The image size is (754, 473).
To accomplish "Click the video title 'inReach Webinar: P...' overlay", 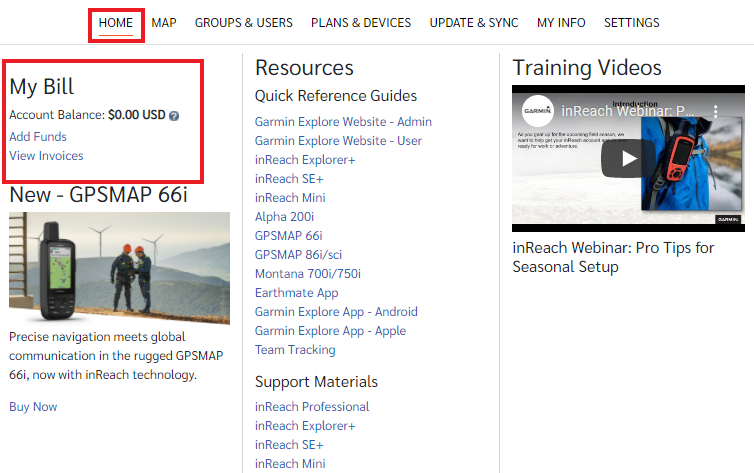I will (x=628, y=111).
